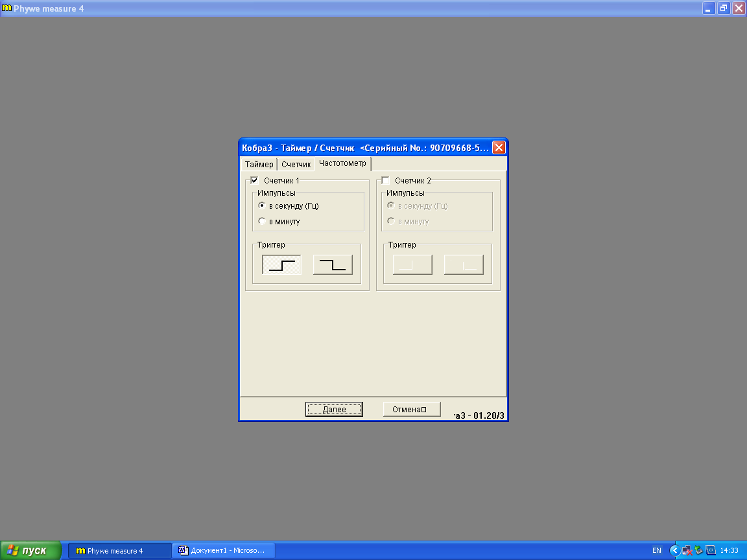The image size is (747, 560).
Task: Click the Phywe measure 4 title bar icon
Action: (x=6, y=8)
